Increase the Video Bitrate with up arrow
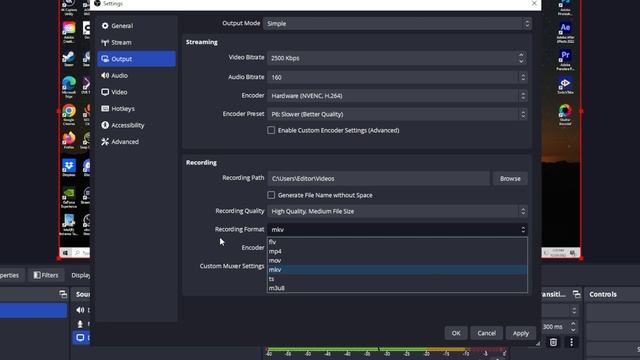The width and height of the screenshot is (640, 360). tap(521, 55)
